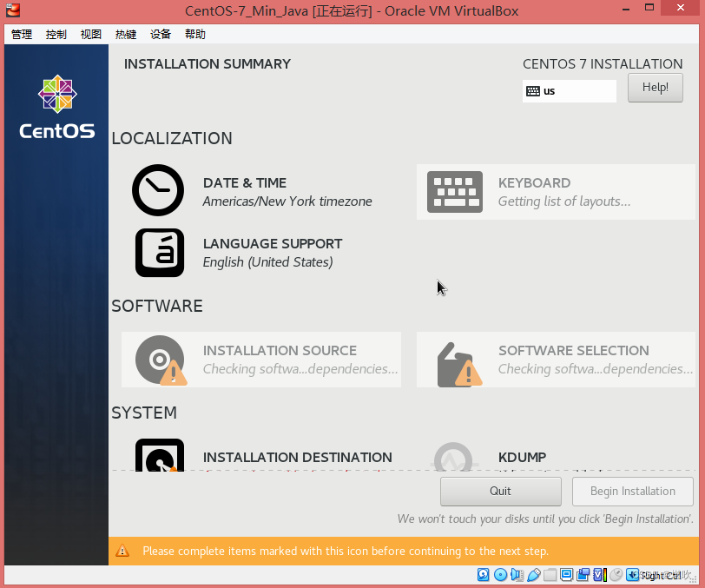Click 'English (United States)' text

coord(268,261)
